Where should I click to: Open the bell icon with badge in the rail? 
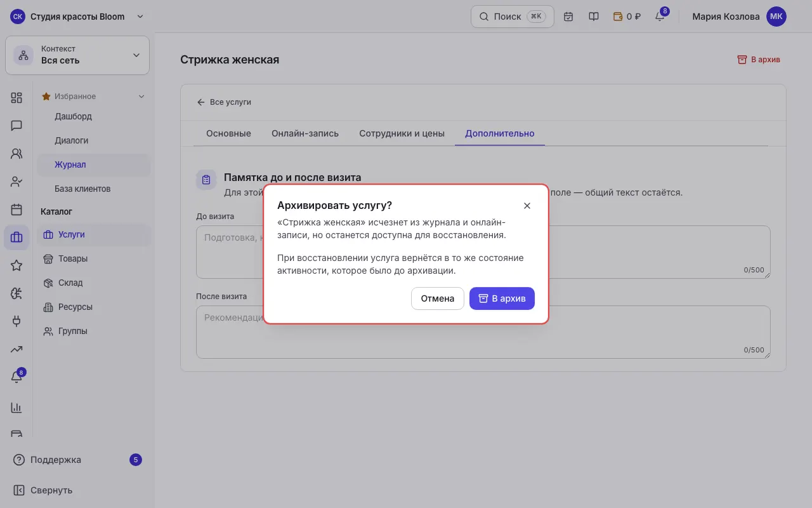16,377
